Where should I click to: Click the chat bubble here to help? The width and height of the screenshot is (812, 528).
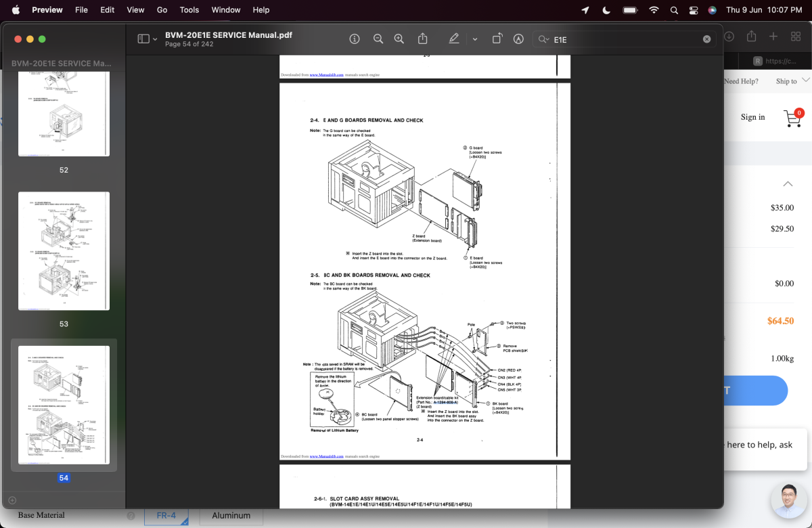[765, 449]
